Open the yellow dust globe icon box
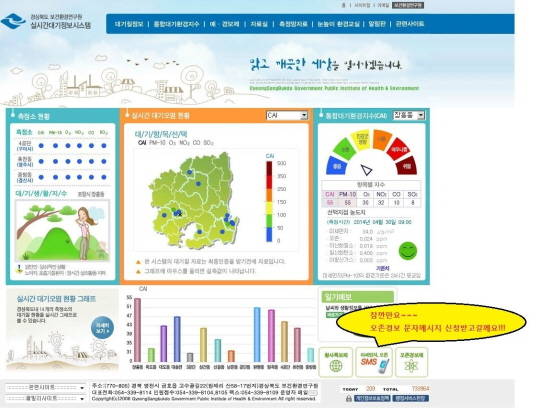The width and height of the screenshot is (560, 415). coord(336,362)
